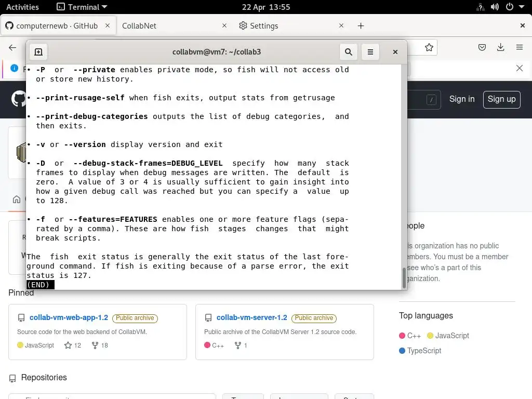
Task: Close the browser window
Action: click(523, 25)
